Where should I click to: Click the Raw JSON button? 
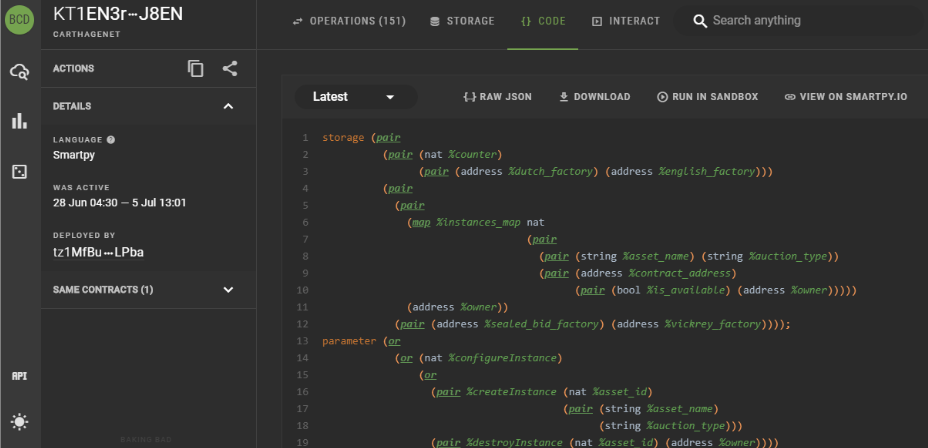[497, 97]
